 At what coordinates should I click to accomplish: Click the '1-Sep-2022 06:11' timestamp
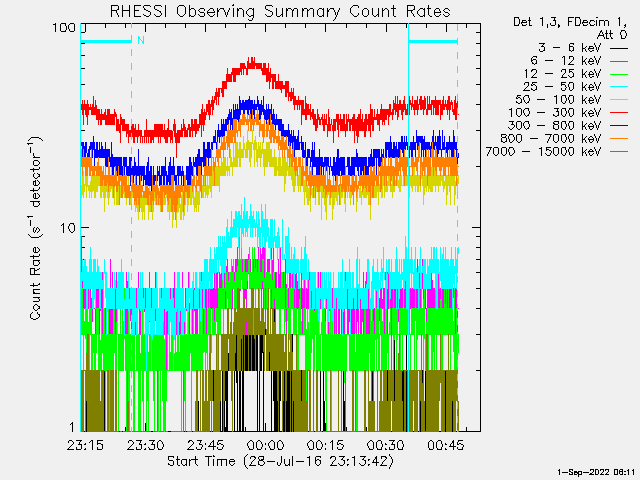(596, 472)
